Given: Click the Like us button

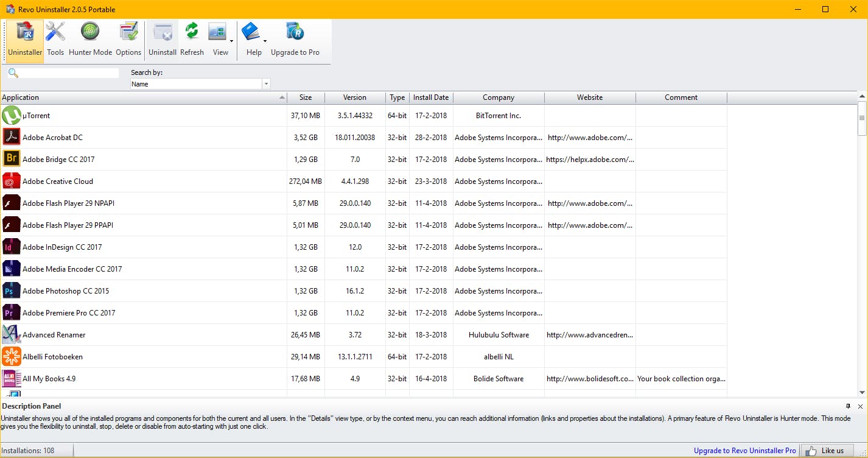Looking at the screenshot, I should pyautogui.click(x=827, y=451).
